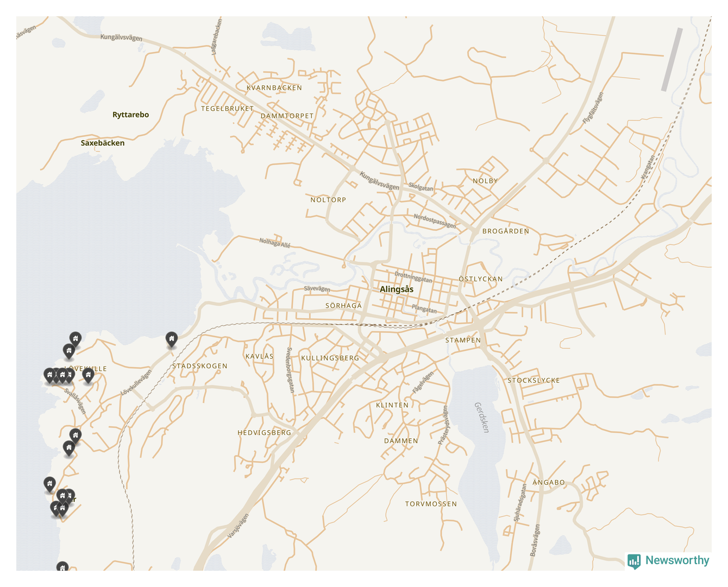Click the Brogården district label
The height and width of the screenshot is (587, 728).
coord(505,231)
